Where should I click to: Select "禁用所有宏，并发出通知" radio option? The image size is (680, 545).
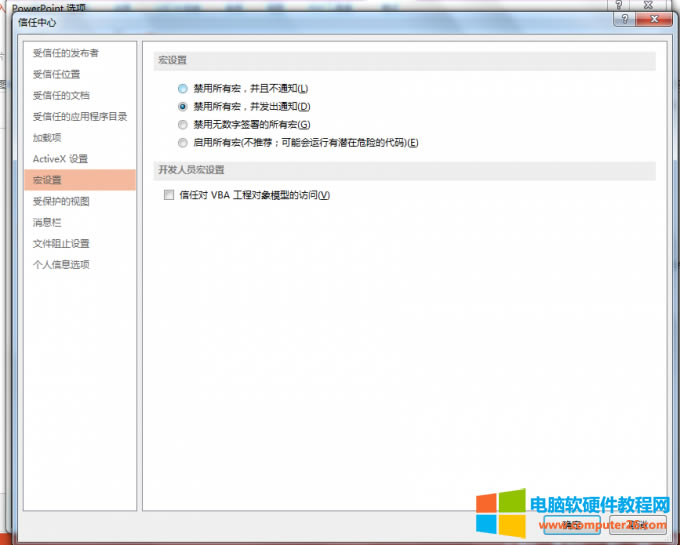[x=183, y=107]
